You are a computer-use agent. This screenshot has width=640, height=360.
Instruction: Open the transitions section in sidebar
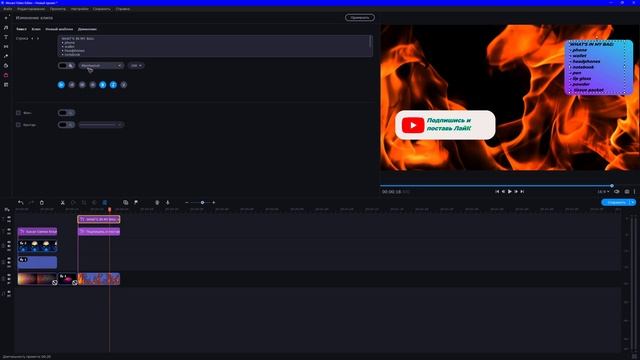(x=6, y=47)
